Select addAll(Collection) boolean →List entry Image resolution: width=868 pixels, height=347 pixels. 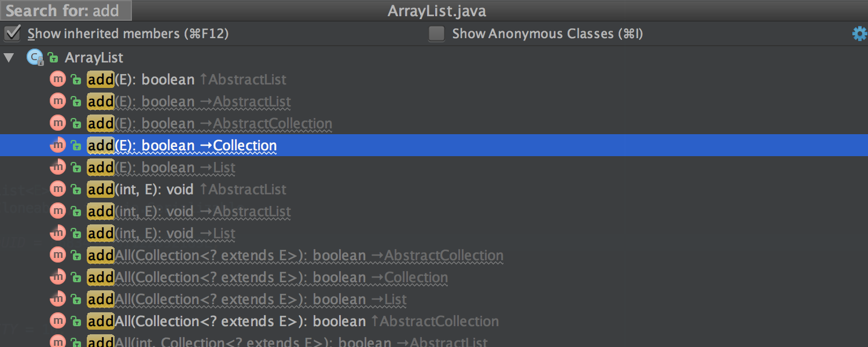pyautogui.click(x=434, y=299)
